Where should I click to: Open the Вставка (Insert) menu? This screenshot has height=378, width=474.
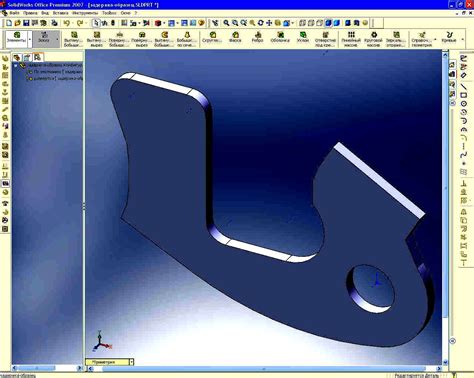[x=60, y=13]
